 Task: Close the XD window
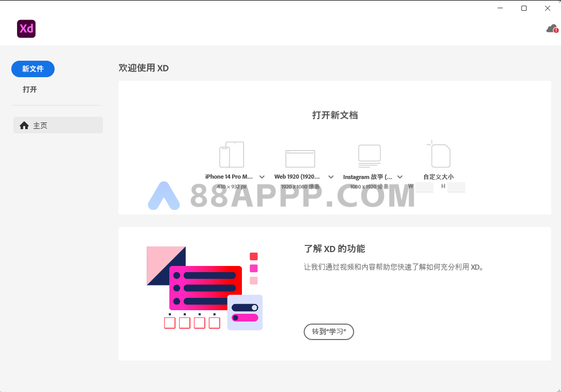tap(548, 8)
